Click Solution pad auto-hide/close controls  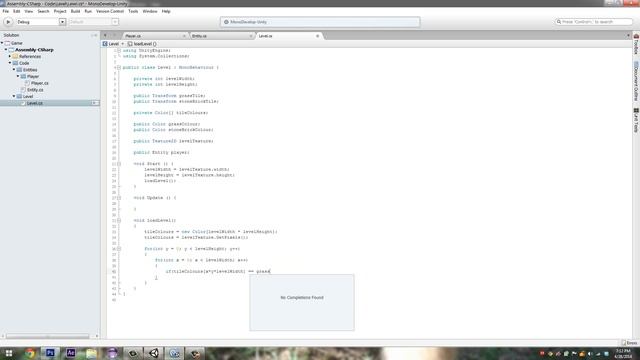94,36
